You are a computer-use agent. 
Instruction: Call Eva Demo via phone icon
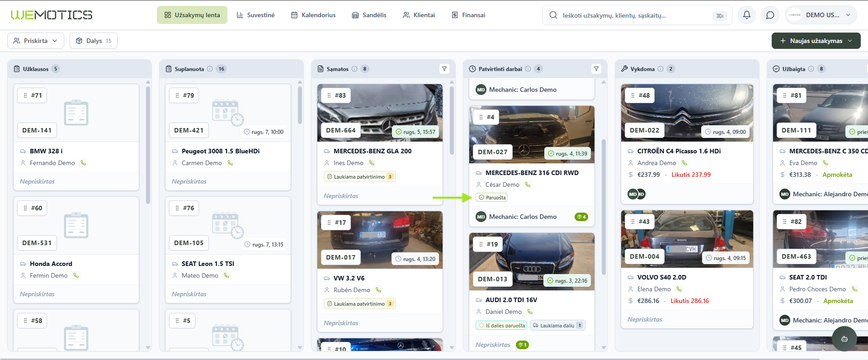[x=826, y=163]
